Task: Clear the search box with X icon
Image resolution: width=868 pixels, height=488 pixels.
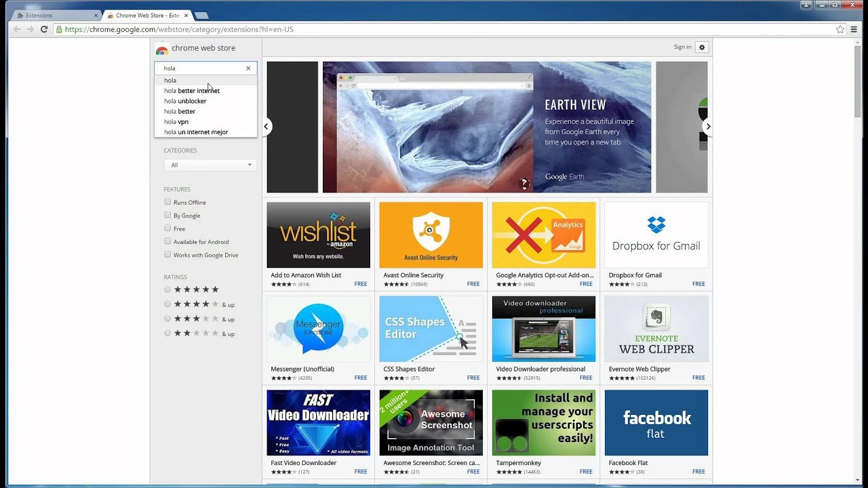Action: pyautogui.click(x=248, y=68)
